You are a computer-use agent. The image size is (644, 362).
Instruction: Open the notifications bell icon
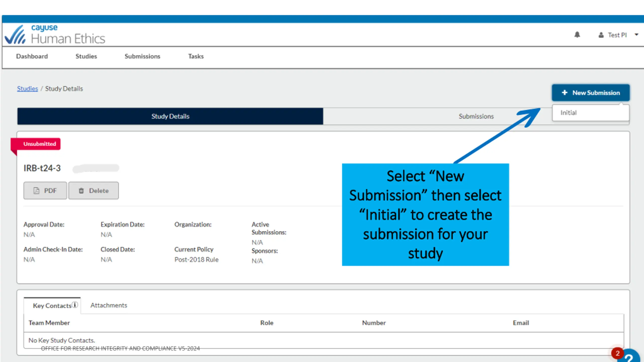point(577,35)
